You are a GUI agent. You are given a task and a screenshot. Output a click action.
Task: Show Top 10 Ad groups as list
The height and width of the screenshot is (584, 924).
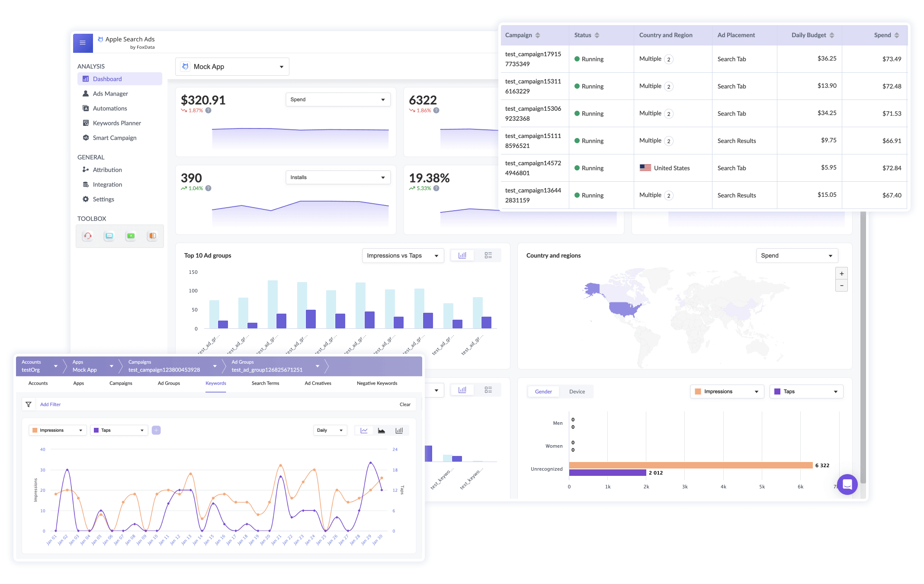pos(488,256)
